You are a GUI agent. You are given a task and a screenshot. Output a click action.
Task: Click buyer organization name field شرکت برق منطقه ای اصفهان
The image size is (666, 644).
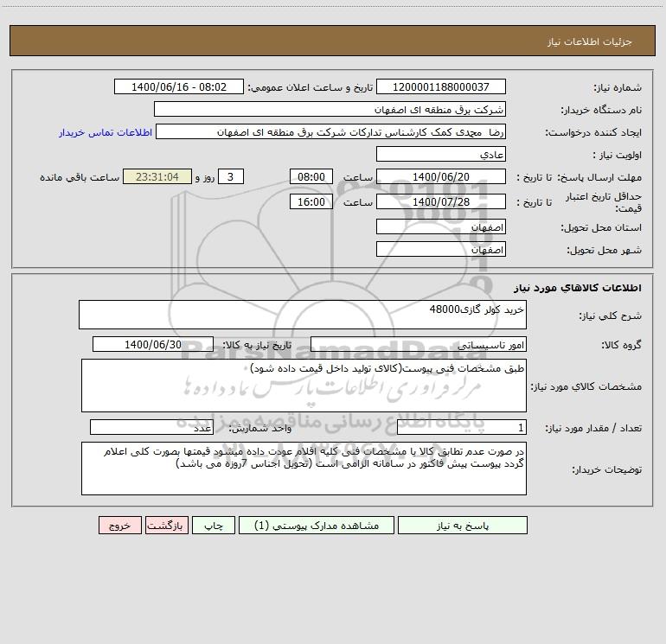[x=330, y=109]
